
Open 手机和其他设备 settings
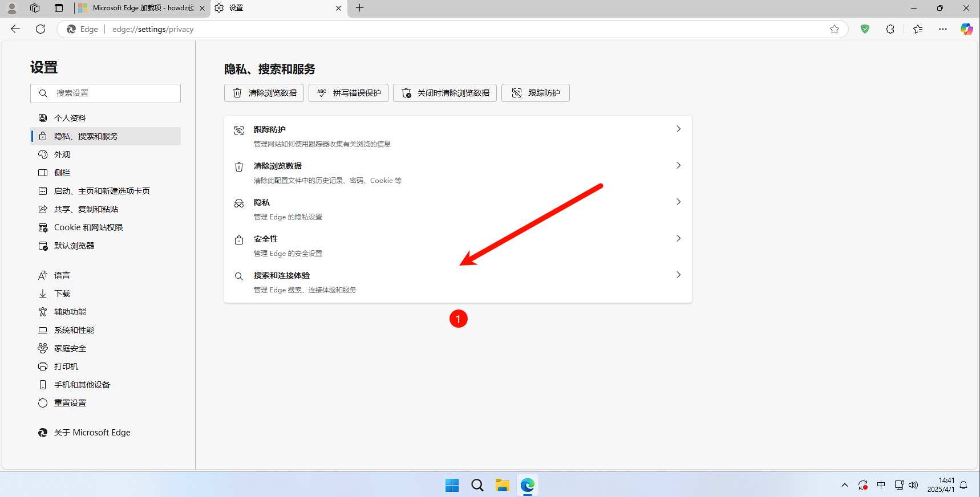click(106, 385)
